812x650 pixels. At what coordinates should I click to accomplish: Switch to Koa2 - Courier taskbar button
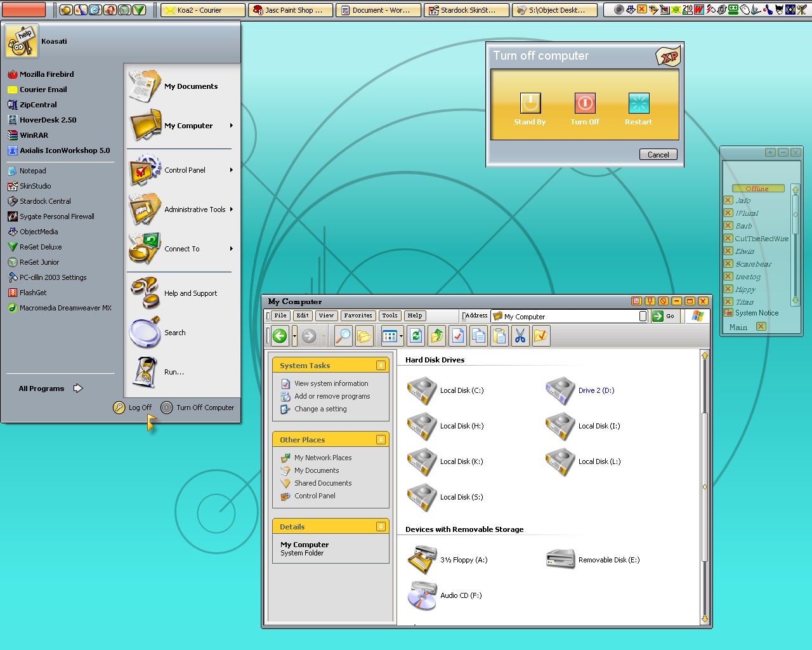(x=203, y=10)
